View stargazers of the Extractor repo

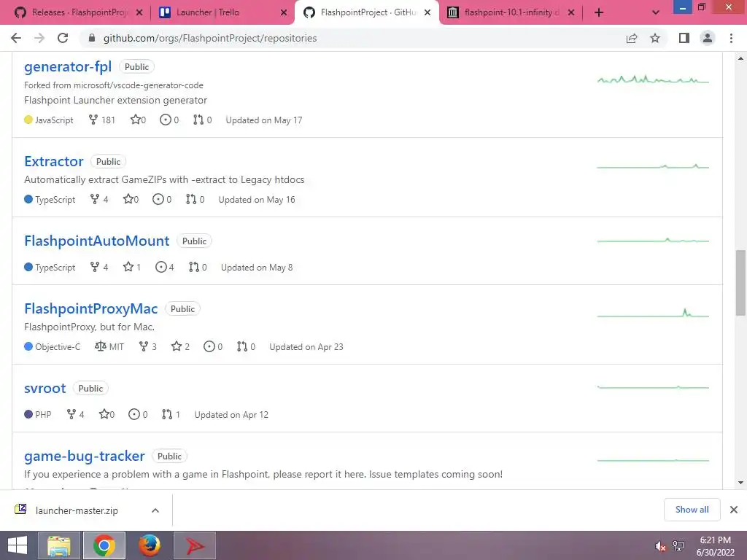pos(131,200)
